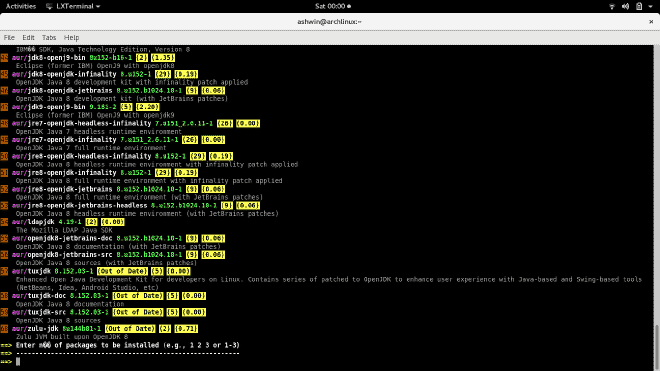Click the aur/jdk8-openjdk-jetbrains package name
Image resolution: width=660 pixels, height=371 pixels.
pos(62,91)
